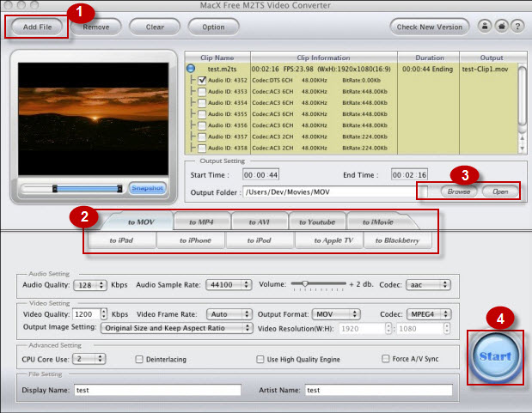This screenshot has width=532, height=413.
Task: Select the to iPad tab
Action: click(x=121, y=240)
